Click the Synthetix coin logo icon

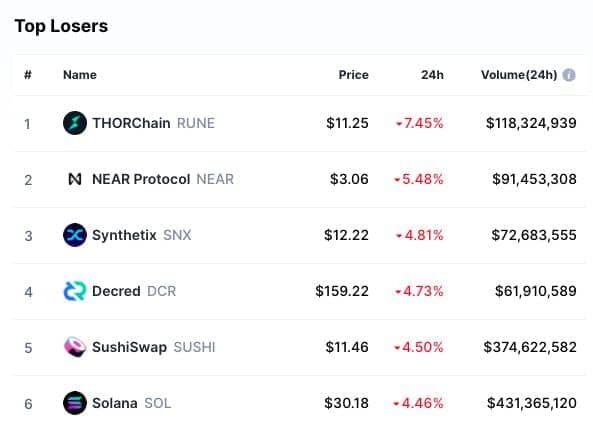point(75,235)
